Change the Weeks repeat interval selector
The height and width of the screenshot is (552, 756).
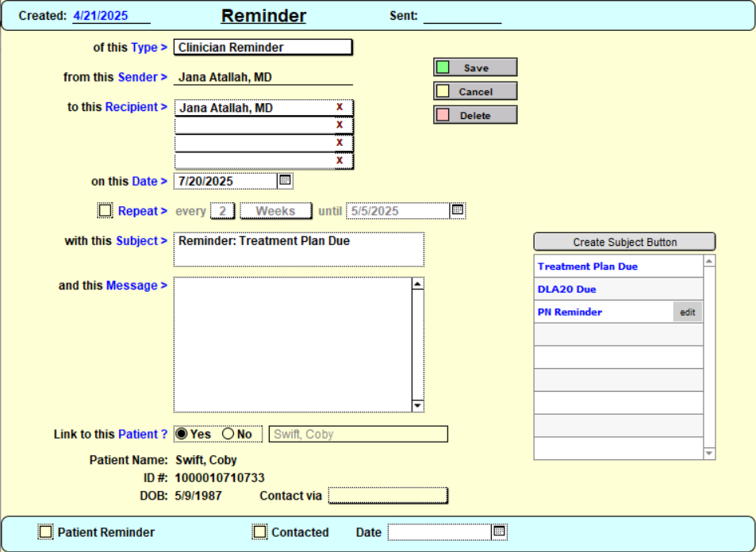click(x=275, y=211)
